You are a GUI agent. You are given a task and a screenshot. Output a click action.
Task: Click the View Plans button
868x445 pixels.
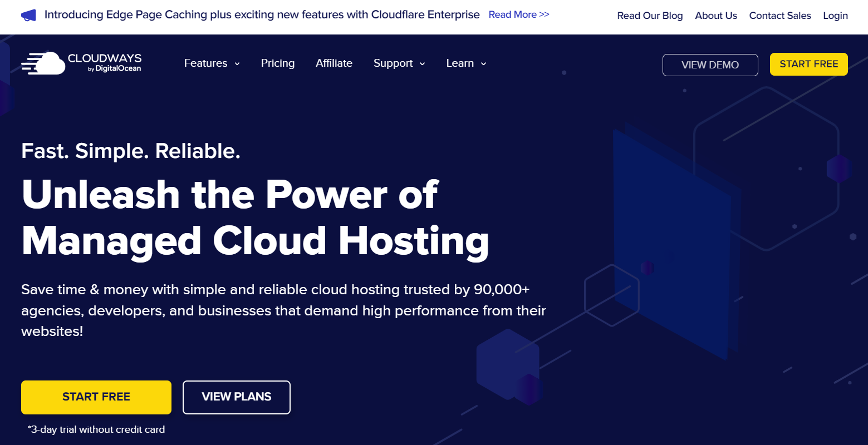pos(237,397)
